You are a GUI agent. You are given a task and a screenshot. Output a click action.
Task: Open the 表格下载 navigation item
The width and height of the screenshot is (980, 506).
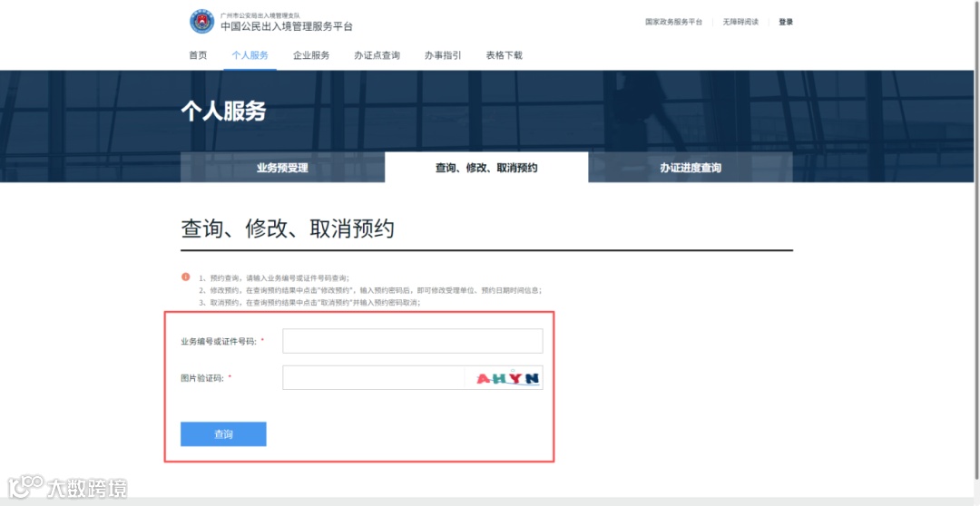click(x=504, y=55)
